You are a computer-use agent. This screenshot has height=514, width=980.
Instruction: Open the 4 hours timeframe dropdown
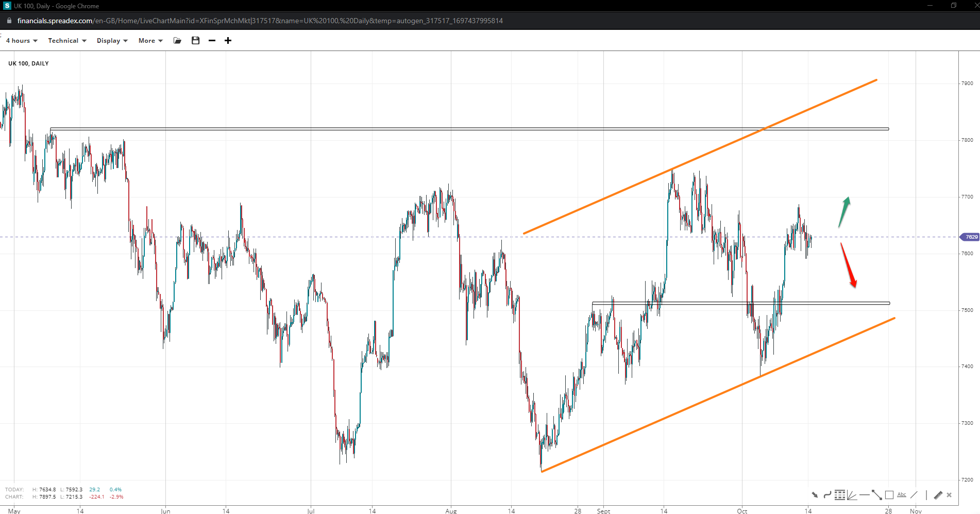click(22, 41)
